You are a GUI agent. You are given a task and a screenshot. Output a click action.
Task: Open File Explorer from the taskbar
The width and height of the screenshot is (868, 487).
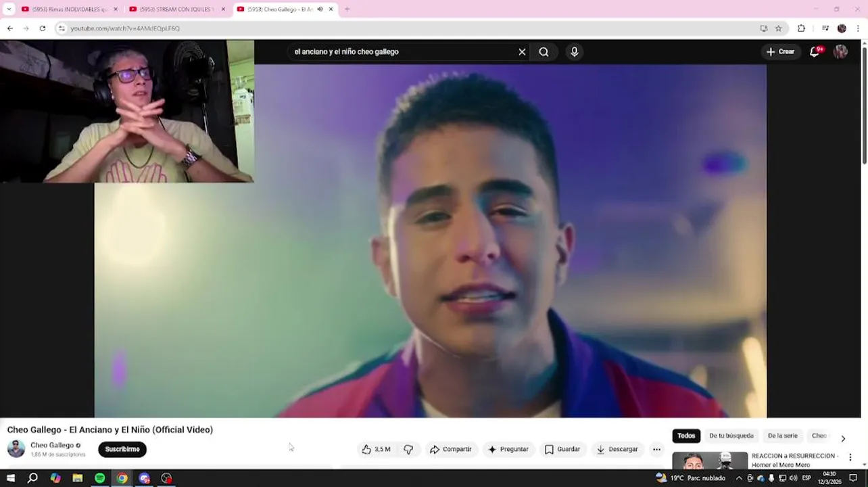tap(77, 478)
